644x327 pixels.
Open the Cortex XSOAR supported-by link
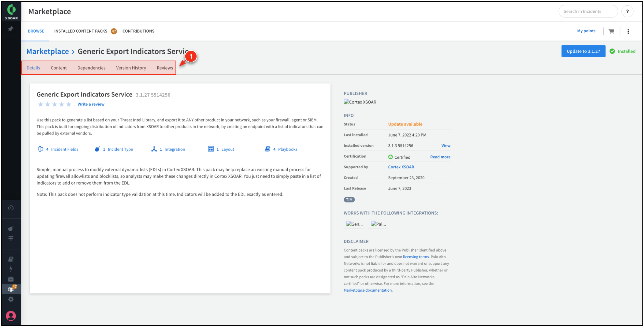point(401,167)
